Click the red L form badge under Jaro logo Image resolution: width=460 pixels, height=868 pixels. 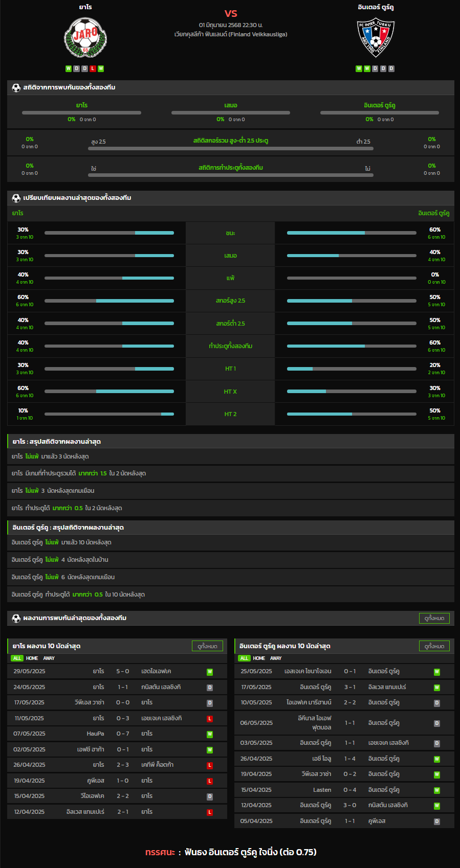(93, 68)
